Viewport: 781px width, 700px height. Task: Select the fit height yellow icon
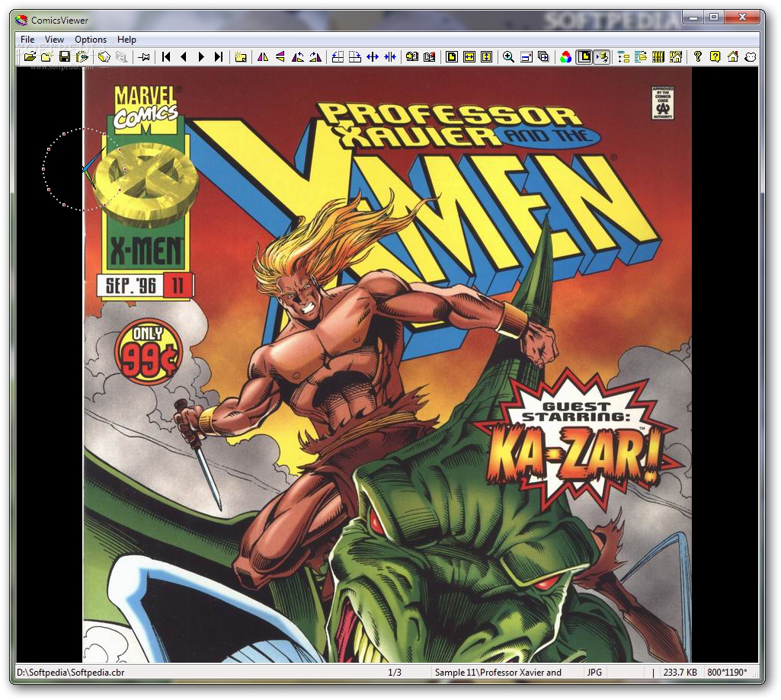point(486,57)
